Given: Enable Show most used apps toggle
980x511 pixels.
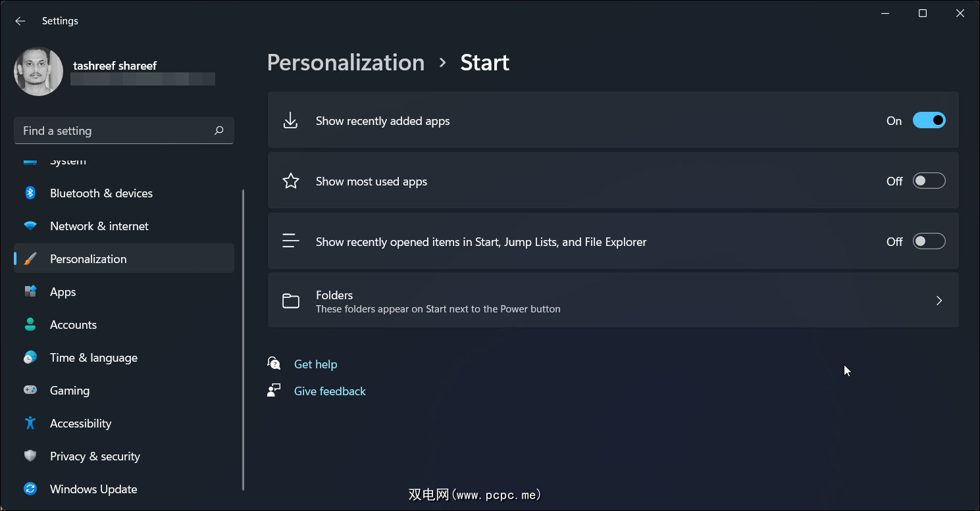Looking at the screenshot, I should (929, 181).
